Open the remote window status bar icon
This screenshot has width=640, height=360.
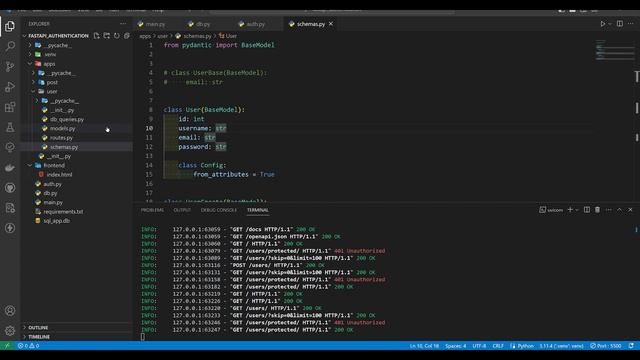(7, 346)
